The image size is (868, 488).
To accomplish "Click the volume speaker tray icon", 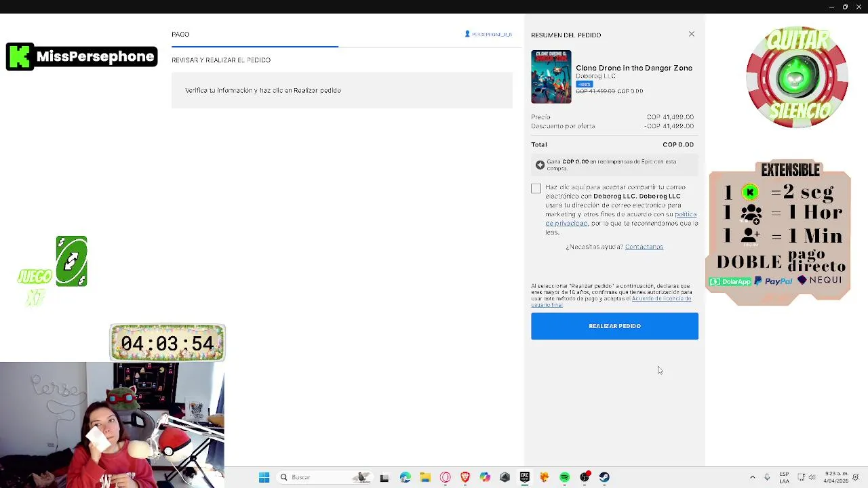I will 812,477.
